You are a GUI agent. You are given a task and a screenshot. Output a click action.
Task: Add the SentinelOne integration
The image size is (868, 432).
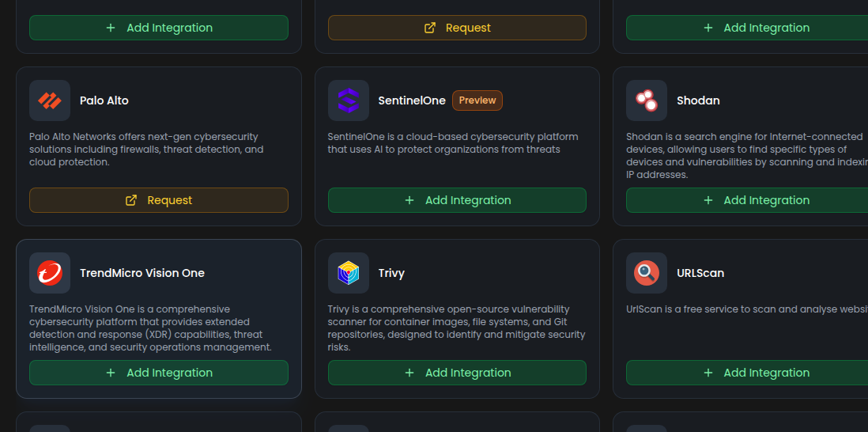point(457,200)
